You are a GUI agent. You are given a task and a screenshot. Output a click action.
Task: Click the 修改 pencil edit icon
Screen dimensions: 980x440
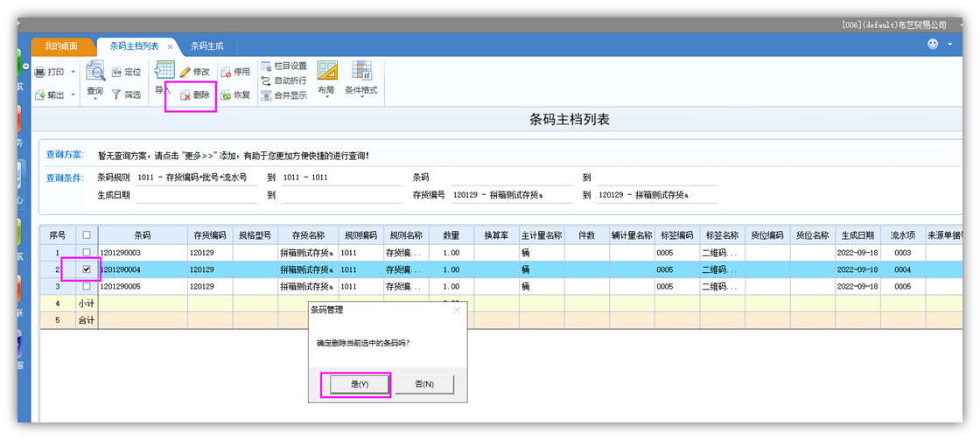[x=185, y=73]
